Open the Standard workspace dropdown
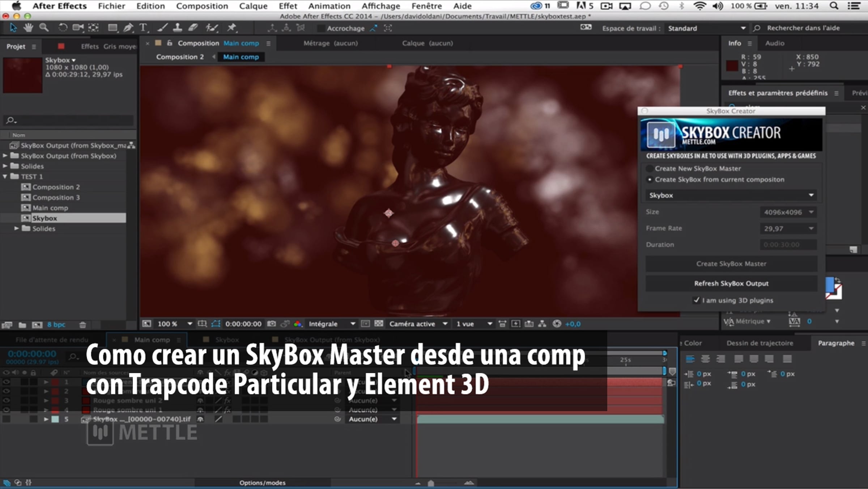This screenshot has height=489, width=868. 706,28
